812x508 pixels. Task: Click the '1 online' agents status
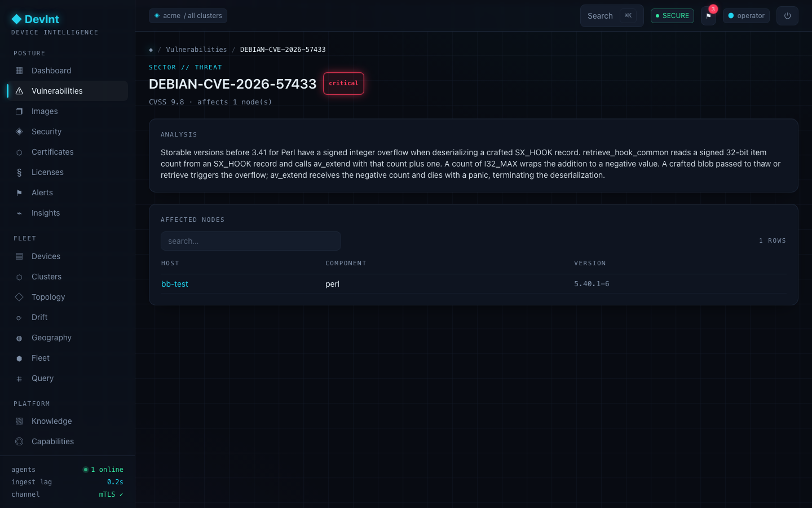[x=103, y=470]
